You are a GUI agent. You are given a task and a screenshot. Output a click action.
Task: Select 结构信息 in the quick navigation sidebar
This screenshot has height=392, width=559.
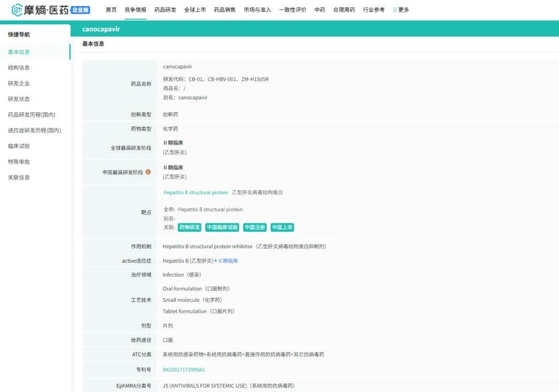coord(19,67)
